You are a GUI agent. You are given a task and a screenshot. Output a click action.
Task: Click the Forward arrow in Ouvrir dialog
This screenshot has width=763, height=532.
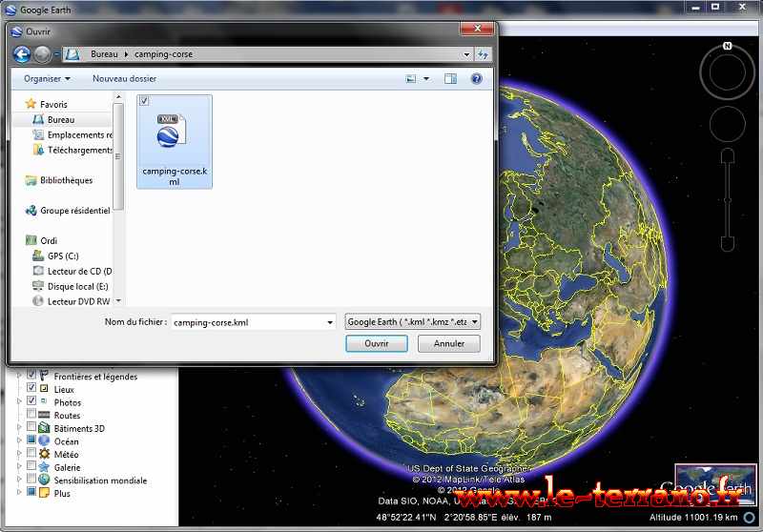(42, 54)
